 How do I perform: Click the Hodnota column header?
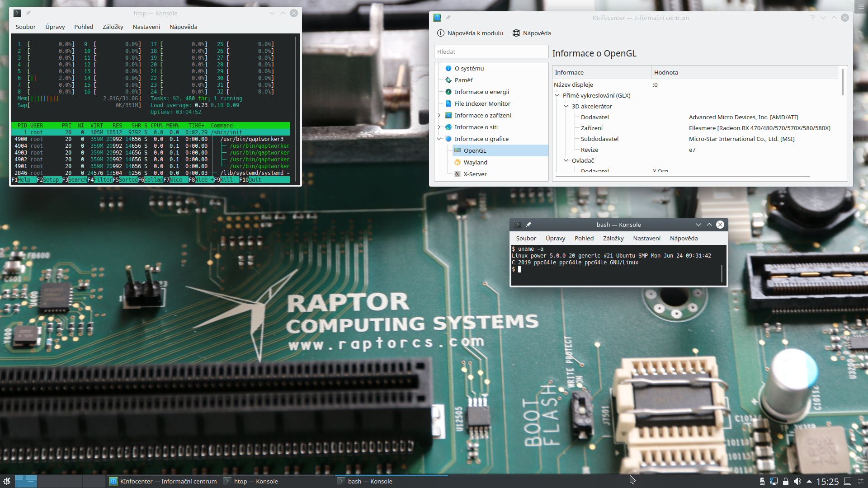(745, 72)
